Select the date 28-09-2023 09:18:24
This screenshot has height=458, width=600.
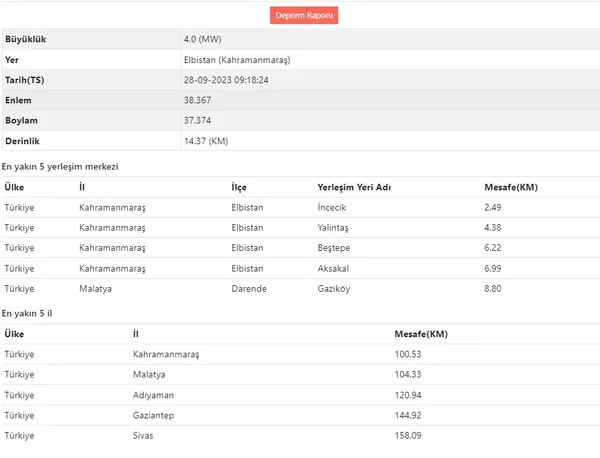point(226,80)
